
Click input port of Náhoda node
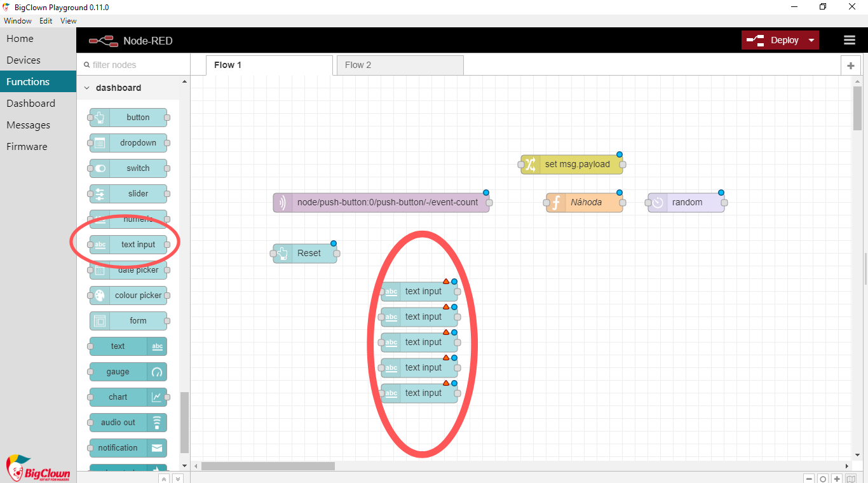tap(546, 203)
